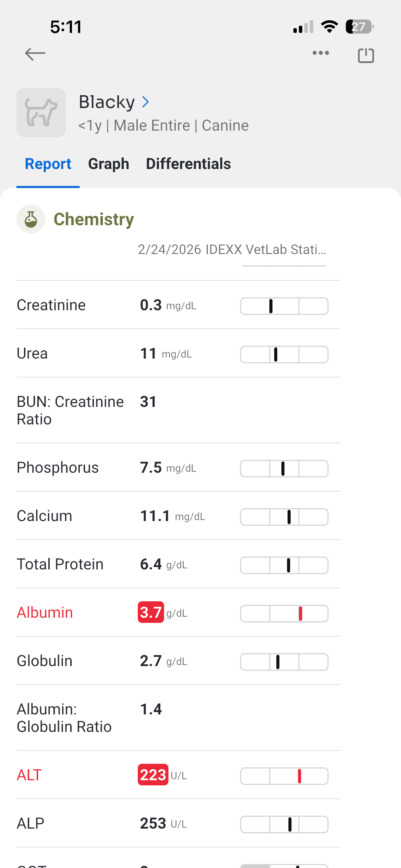Open Blacky patient name link
Viewport: 401px width, 868px height.
107,102
